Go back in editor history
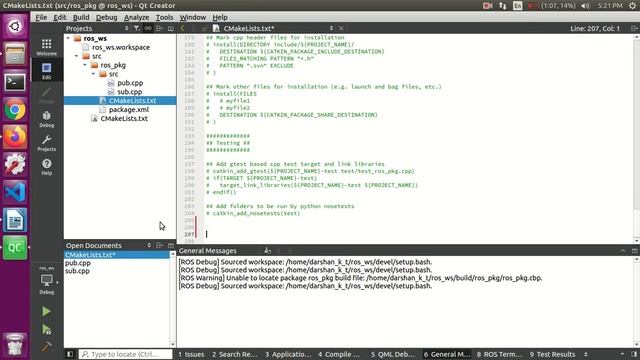The width and height of the screenshot is (640, 360). (x=182, y=28)
